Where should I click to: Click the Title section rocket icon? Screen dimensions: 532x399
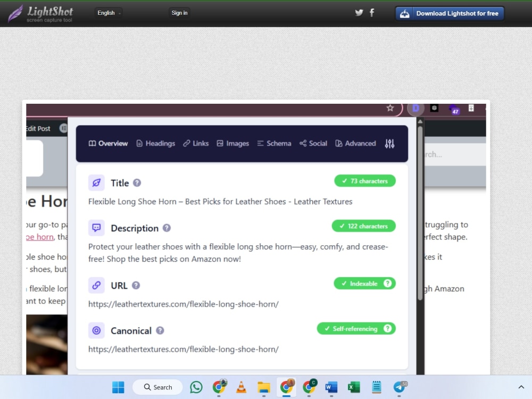96,183
